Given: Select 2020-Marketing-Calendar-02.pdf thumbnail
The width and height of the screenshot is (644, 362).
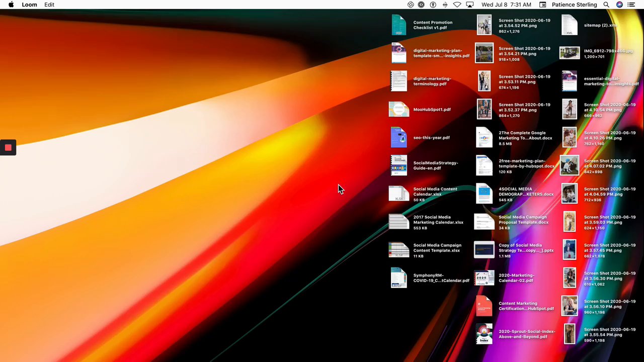Looking at the screenshot, I should (484, 278).
